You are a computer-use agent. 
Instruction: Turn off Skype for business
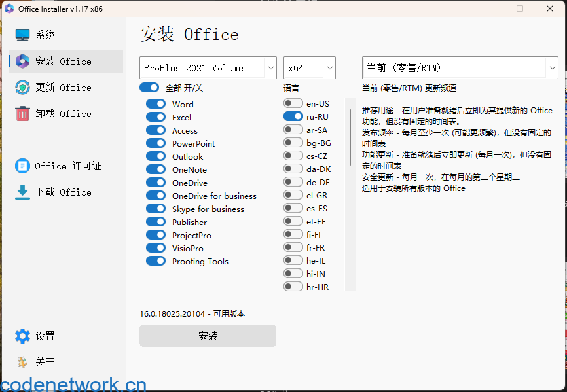coord(156,209)
